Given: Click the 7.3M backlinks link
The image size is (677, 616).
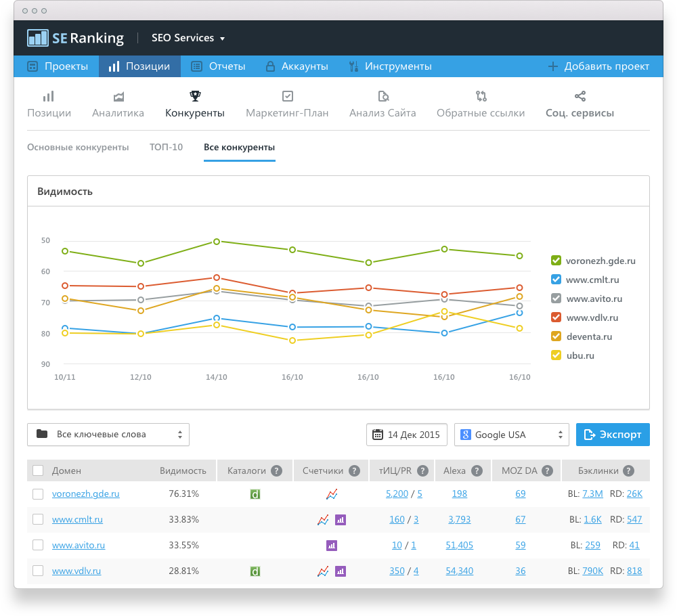Looking at the screenshot, I should click(592, 494).
